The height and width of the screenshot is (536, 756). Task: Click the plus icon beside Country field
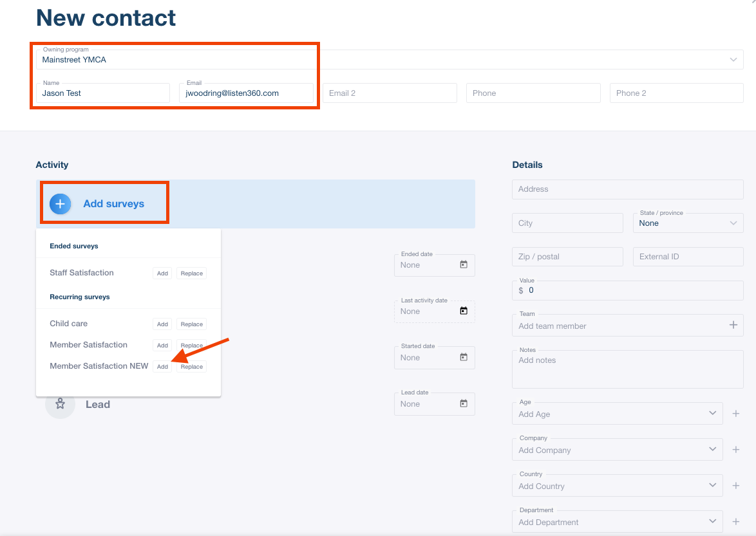tap(736, 485)
